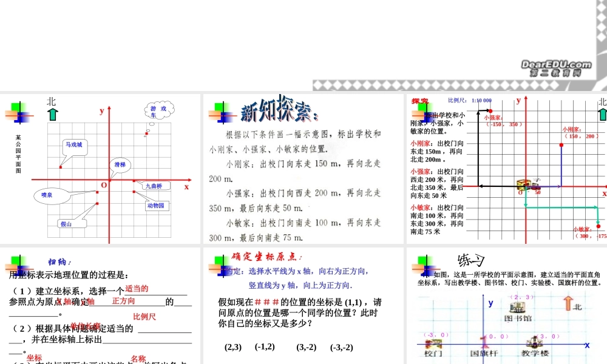Click the school building icon at explore-slide origin
607x364 pixels.
tap(524, 184)
